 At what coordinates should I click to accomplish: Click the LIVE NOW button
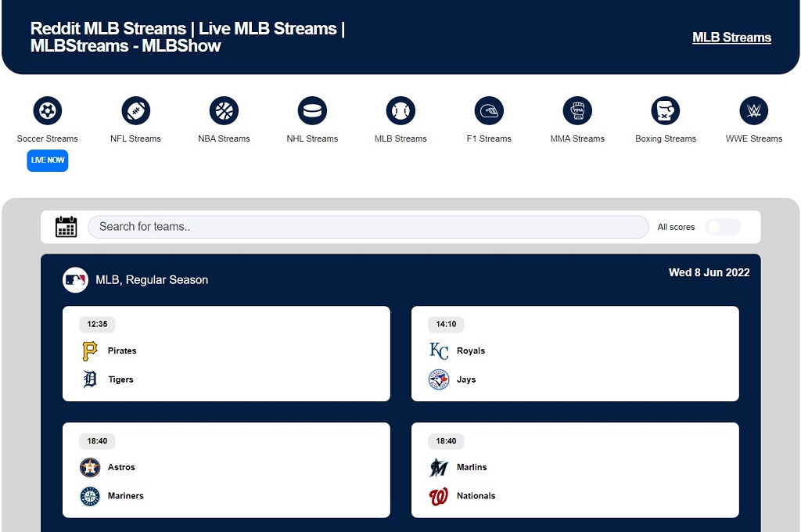pos(48,160)
